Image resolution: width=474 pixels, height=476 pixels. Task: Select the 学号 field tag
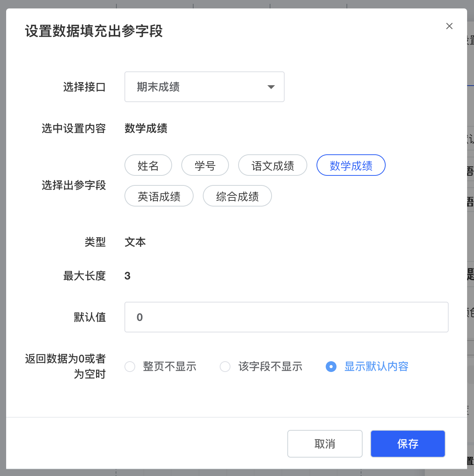(x=205, y=165)
